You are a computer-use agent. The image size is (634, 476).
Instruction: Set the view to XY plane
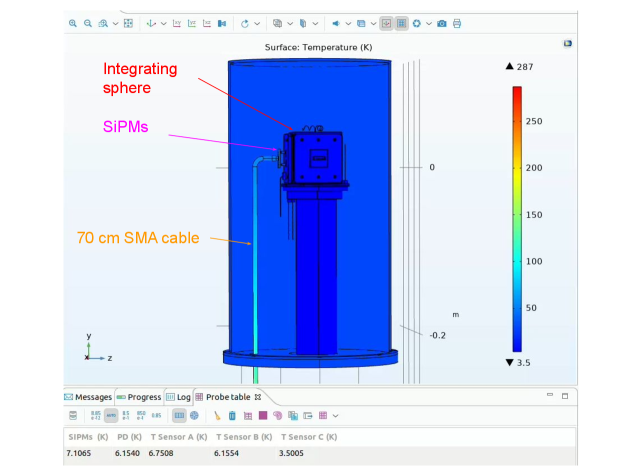tap(178, 23)
